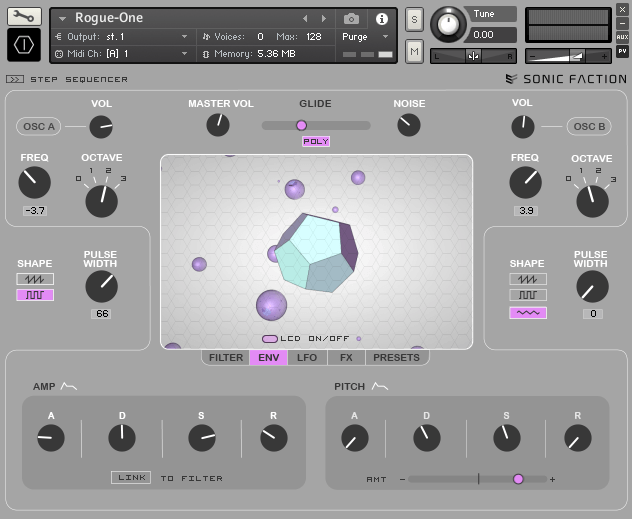Toggle OSC A on/off button

coord(39,127)
